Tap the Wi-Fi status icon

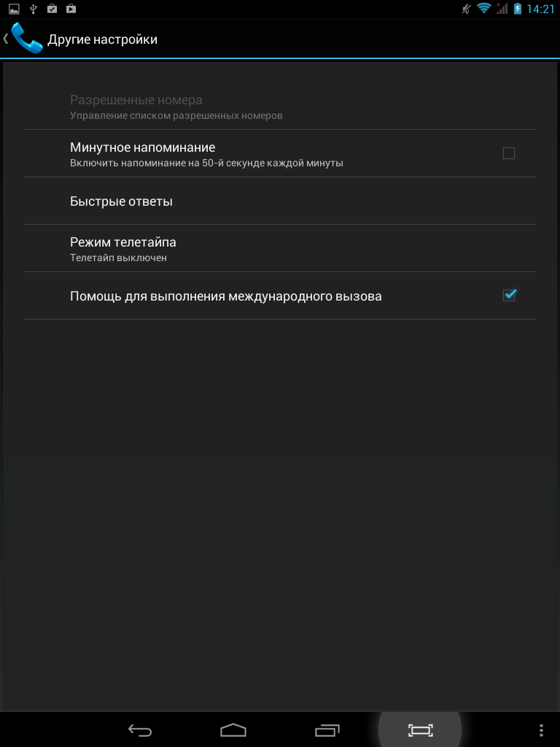484,9
